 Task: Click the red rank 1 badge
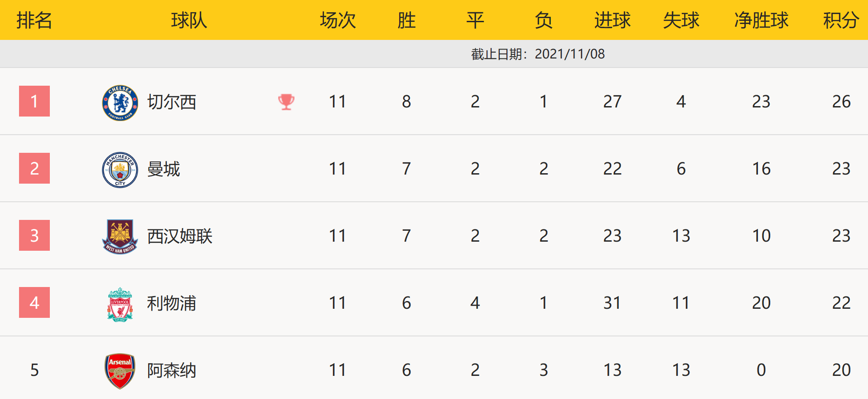click(x=34, y=101)
